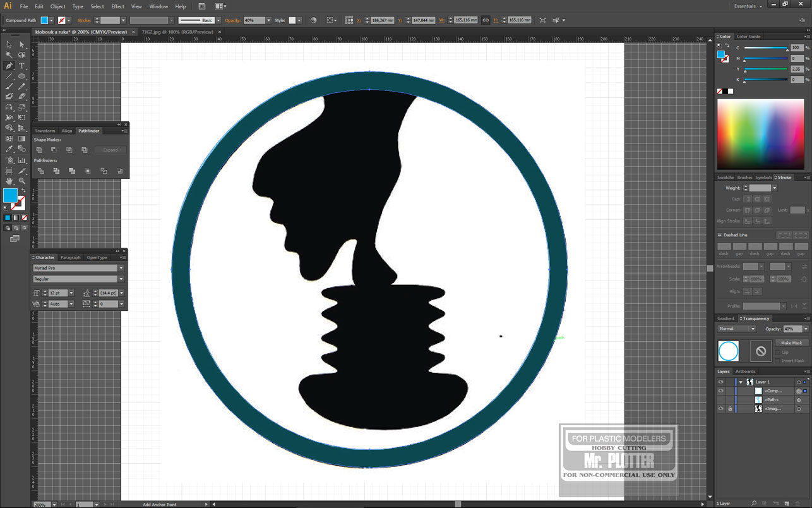Select the Rotate tool
This screenshot has width=812, height=508.
(x=9, y=107)
